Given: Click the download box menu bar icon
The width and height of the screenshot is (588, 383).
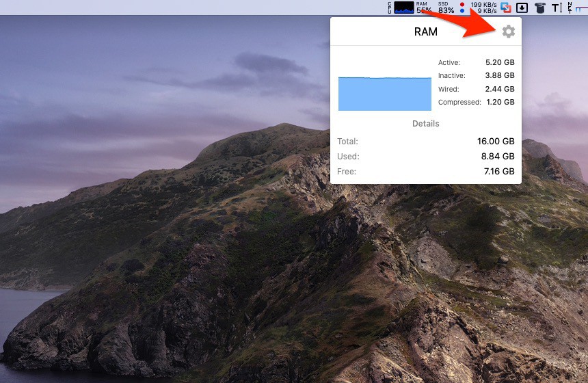Looking at the screenshot, I should [522, 8].
